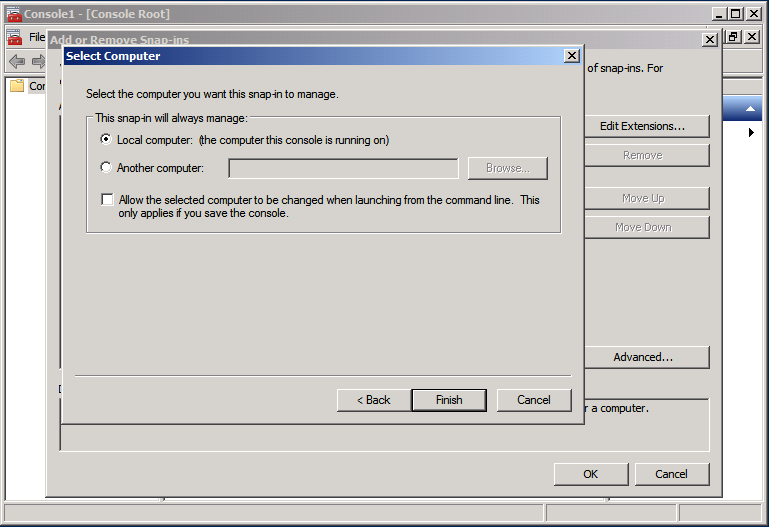The image size is (769, 527).
Task: Click Finish to complete snap-in setup
Action: click(448, 400)
